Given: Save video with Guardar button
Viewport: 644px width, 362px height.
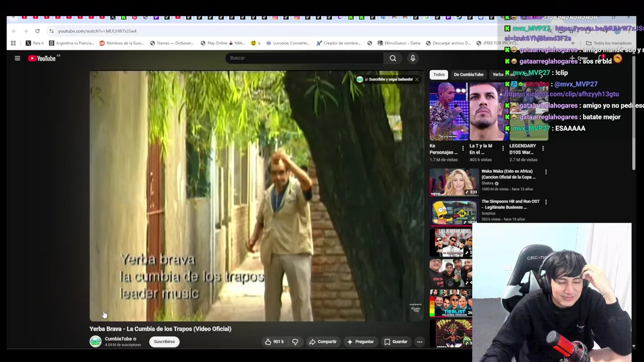Looking at the screenshot, I should pyautogui.click(x=395, y=342).
